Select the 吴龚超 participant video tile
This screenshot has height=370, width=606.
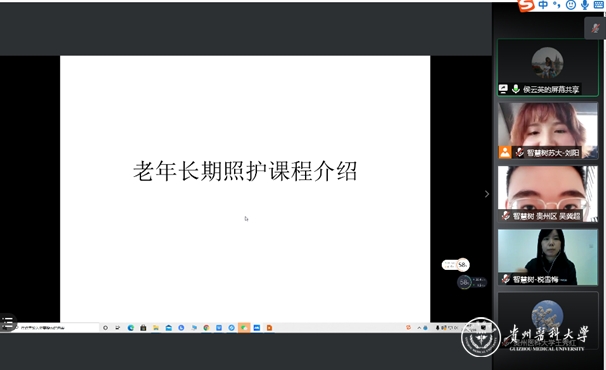pyautogui.click(x=548, y=194)
